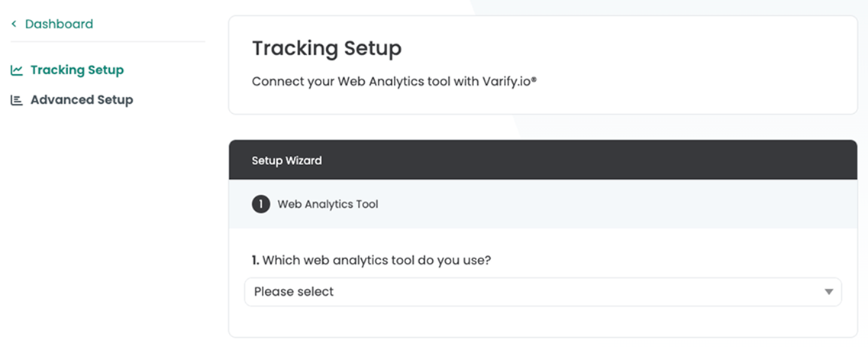This screenshot has width=868, height=347.
Task: Click the Setup Wizard header title
Action: (x=287, y=161)
